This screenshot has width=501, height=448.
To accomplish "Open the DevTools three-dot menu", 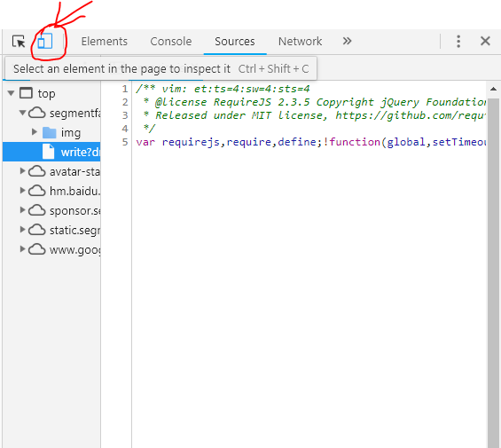I will (458, 41).
